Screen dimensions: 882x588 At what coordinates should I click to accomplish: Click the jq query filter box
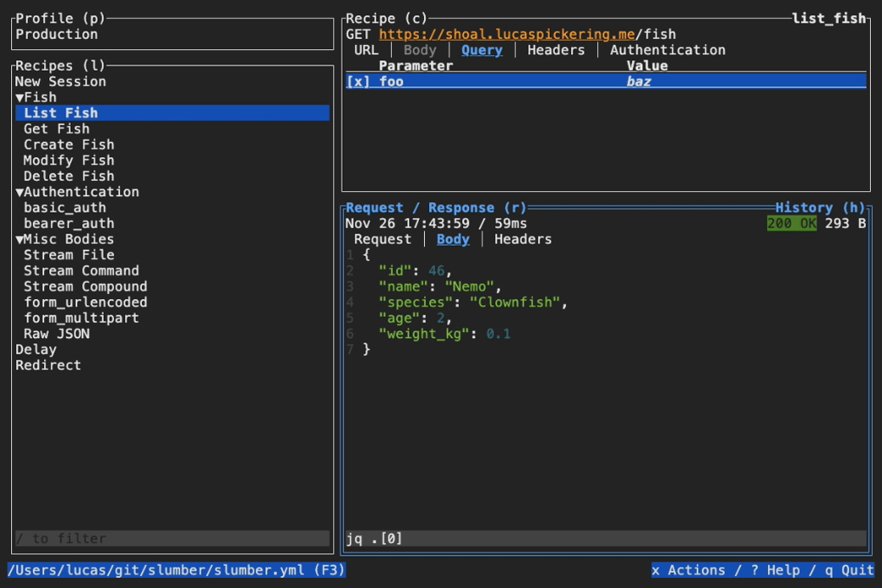[605, 539]
